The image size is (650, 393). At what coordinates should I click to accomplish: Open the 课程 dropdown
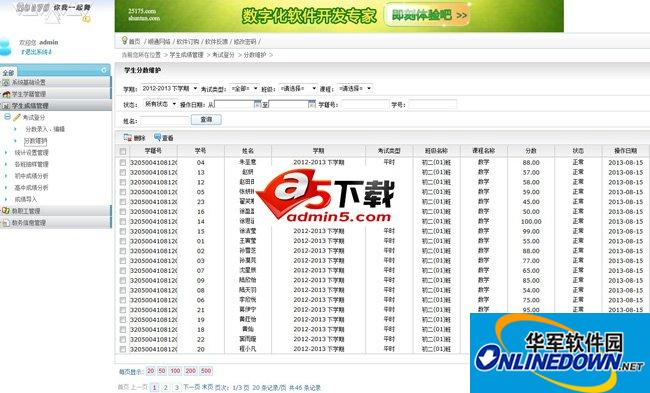[355, 88]
